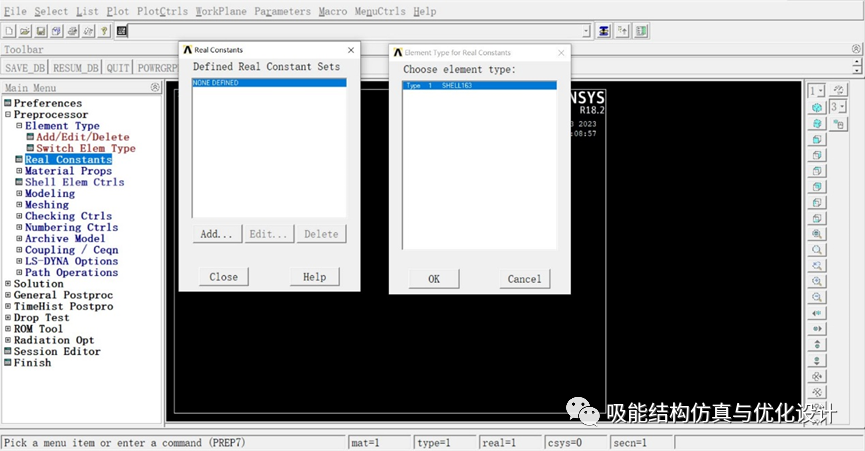This screenshot has height=451, width=865.
Task: Expand the Material Props tree node
Action: pos(19,171)
